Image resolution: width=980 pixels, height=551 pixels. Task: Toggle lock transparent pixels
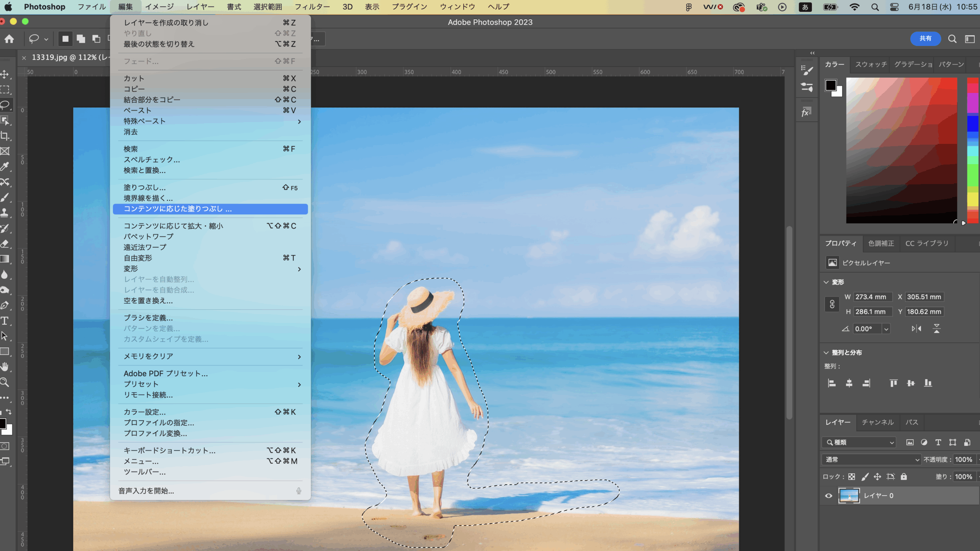[852, 476]
